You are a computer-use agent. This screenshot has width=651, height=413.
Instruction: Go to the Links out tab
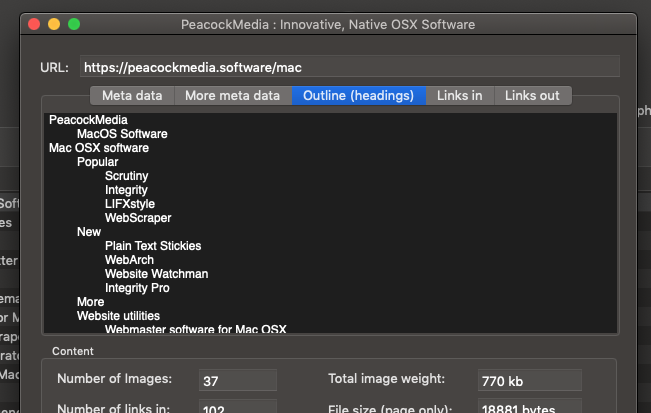pos(532,96)
